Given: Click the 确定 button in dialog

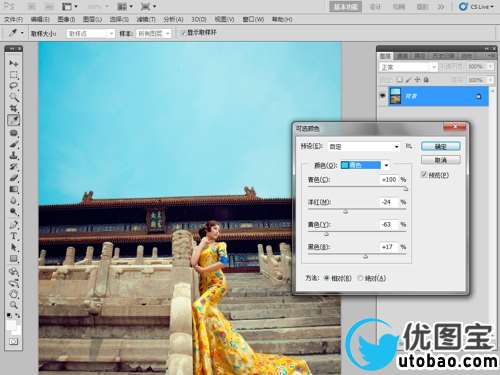Looking at the screenshot, I should [441, 146].
